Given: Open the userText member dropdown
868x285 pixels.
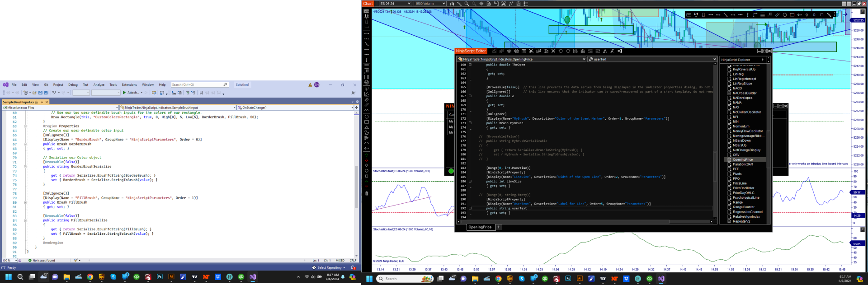Looking at the screenshot, I should pyautogui.click(x=652, y=59).
